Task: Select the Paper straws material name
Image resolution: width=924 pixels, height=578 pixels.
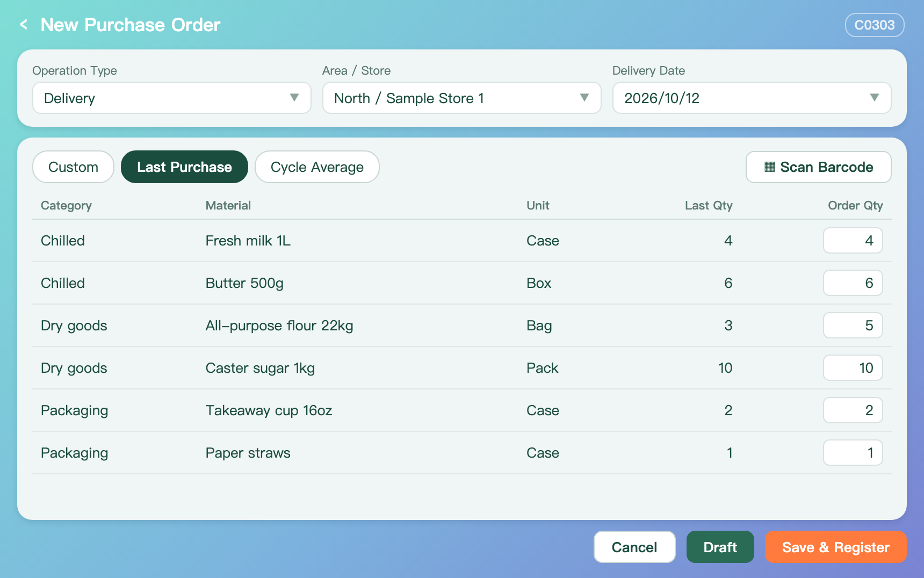Action: pos(248,453)
